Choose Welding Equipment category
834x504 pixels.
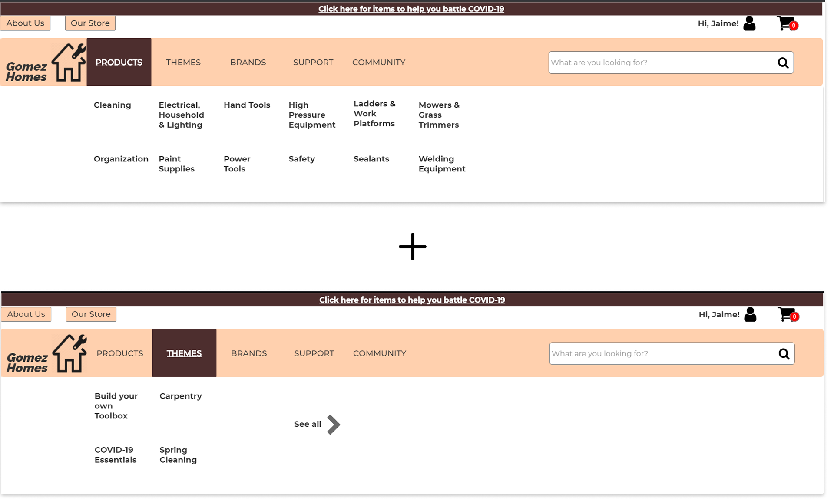click(442, 164)
